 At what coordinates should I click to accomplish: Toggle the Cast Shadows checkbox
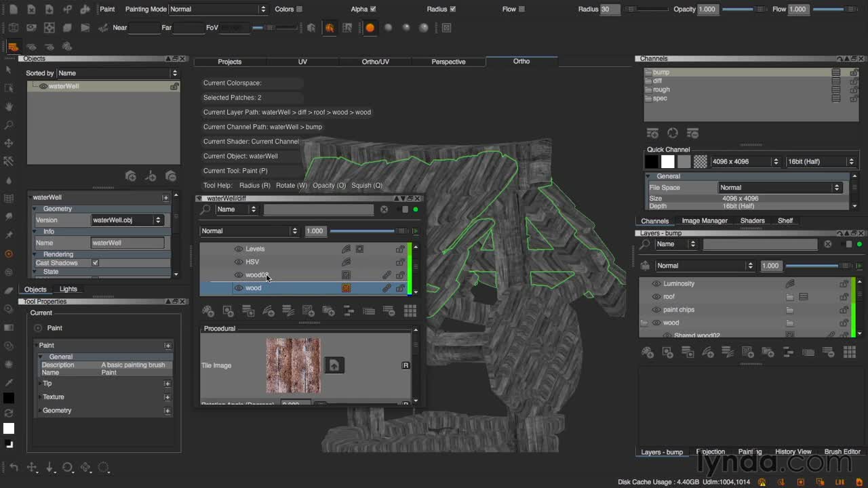point(95,263)
